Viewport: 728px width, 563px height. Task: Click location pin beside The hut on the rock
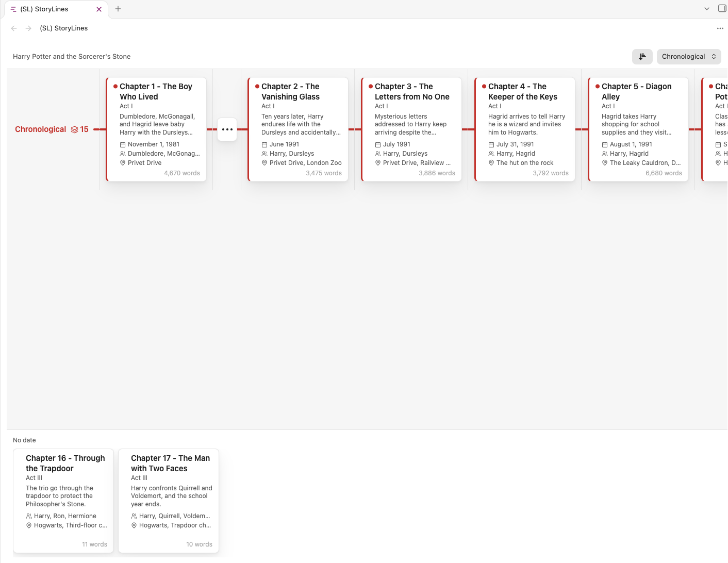pyautogui.click(x=491, y=163)
